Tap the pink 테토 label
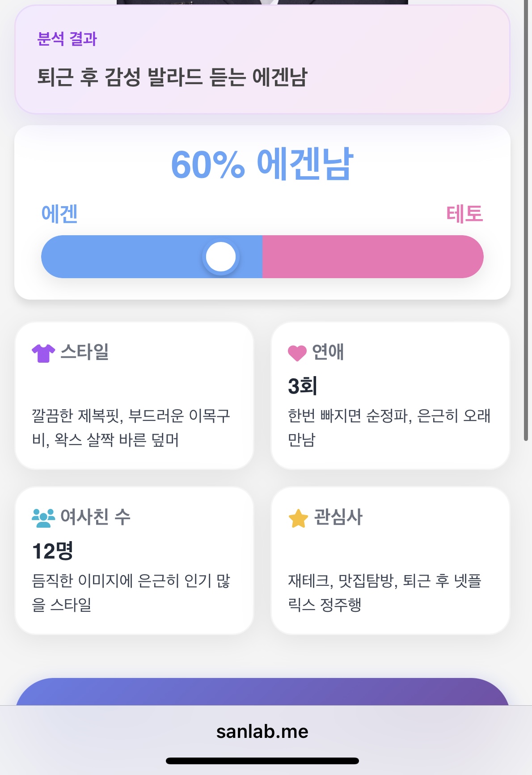 tap(464, 213)
